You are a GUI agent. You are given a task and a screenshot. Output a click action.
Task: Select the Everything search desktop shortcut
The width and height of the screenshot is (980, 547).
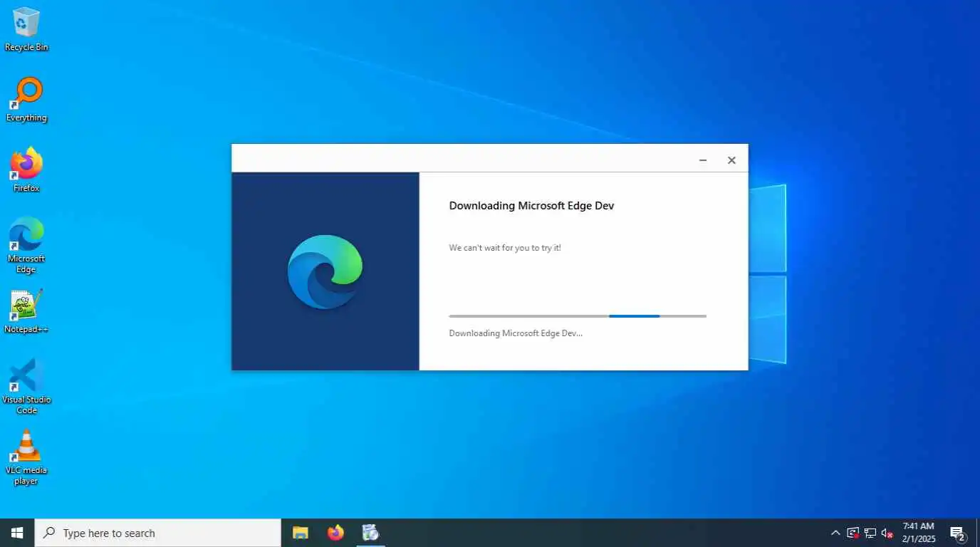(26, 100)
